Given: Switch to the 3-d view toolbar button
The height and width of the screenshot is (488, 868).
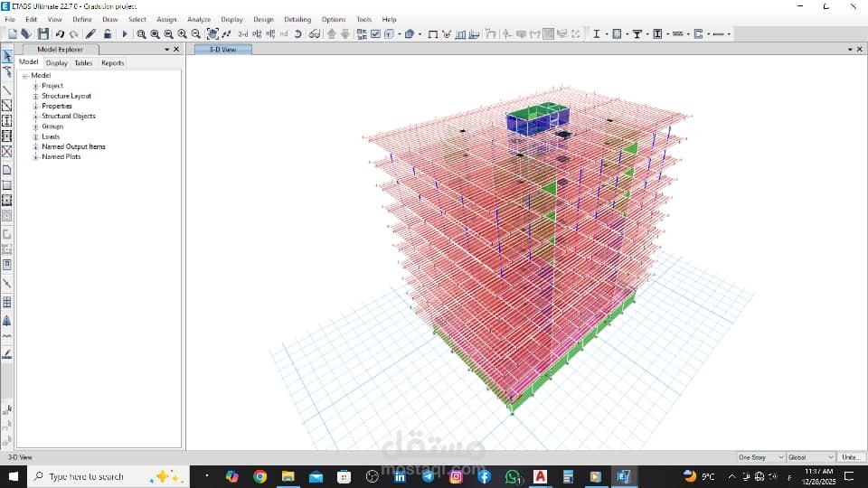Looking at the screenshot, I should pyautogui.click(x=242, y=33).
